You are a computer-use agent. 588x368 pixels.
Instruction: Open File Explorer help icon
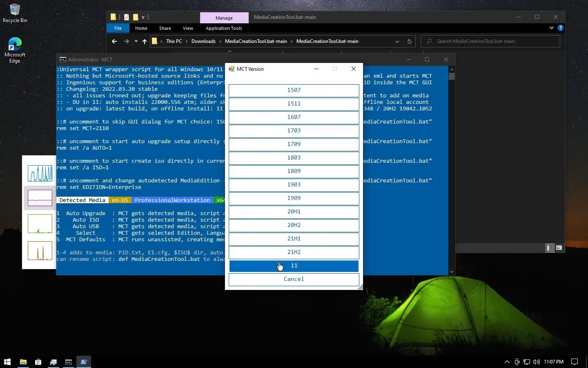tap(561, 28)
